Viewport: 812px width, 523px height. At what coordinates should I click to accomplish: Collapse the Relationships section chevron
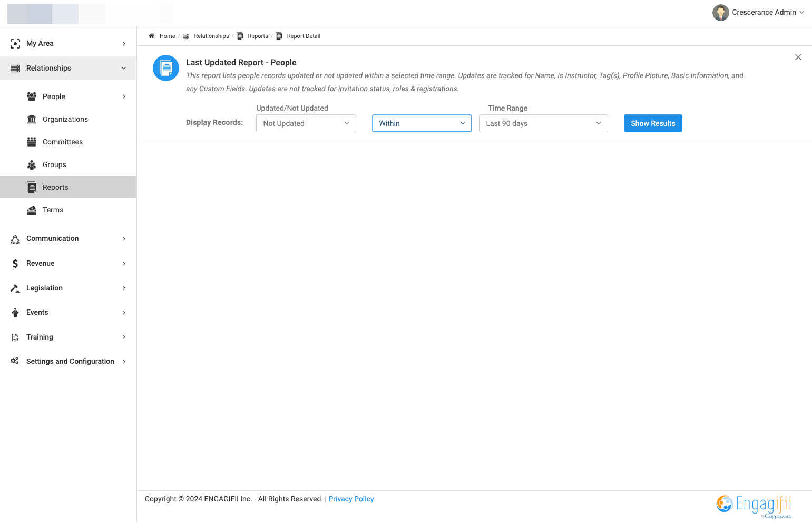point(124,69)
